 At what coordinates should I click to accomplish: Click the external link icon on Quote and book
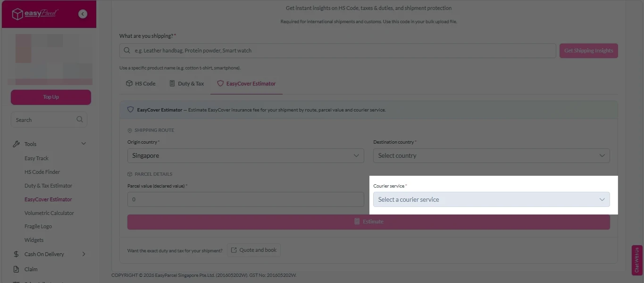coord(234,250)
